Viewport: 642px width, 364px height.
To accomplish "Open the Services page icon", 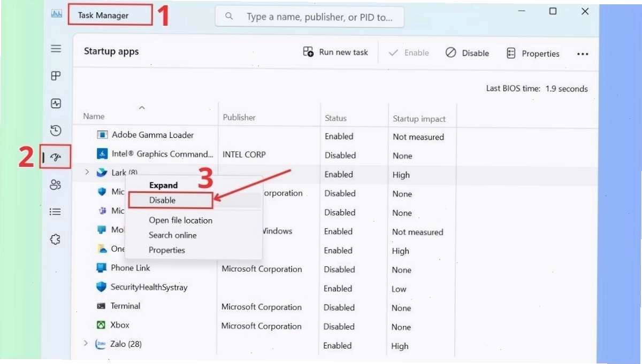I will (x=56, y=239).
